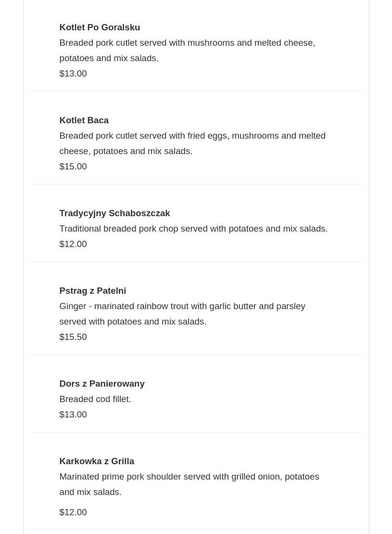The height and width of the screenshot is (534, 392).
Task: Click the marinated pork shoulder description
Action: [189, 484]
